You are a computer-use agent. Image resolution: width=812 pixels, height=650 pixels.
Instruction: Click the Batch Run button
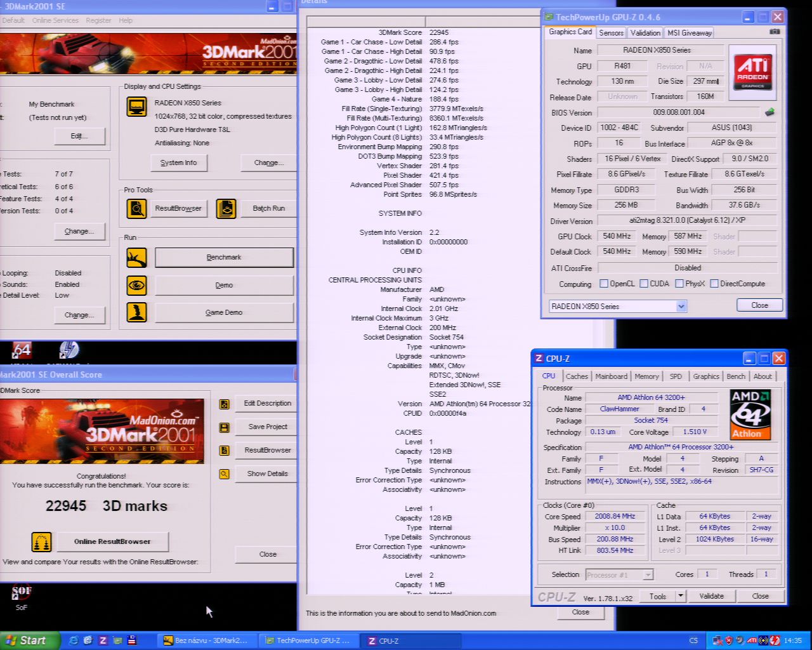[268, 208]
